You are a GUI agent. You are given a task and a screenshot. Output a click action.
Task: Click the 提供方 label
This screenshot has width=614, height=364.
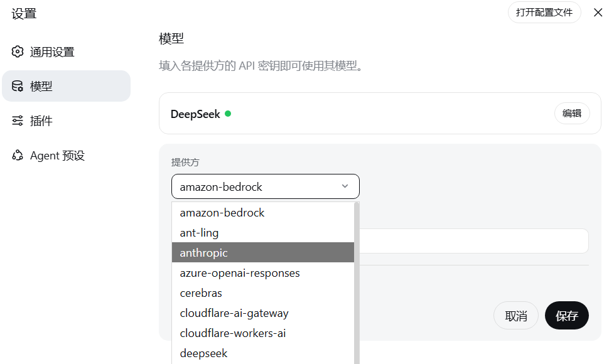tap(185, 162)
